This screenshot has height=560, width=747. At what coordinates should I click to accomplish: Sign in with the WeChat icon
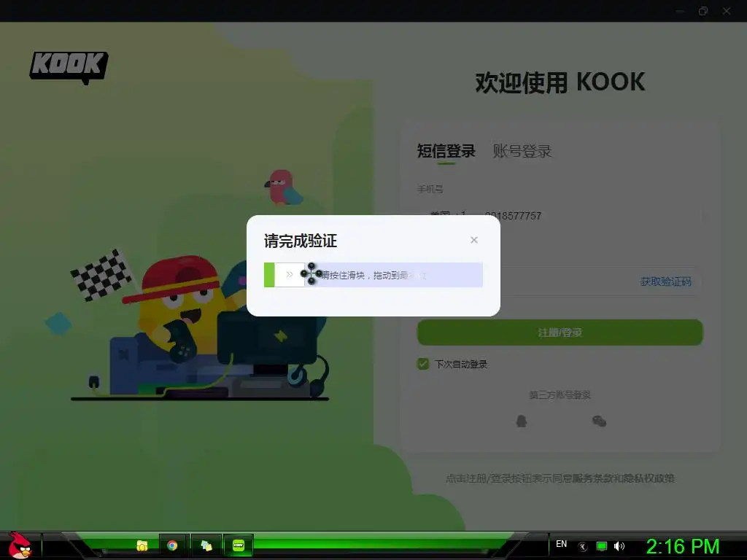tap(599, 421)
